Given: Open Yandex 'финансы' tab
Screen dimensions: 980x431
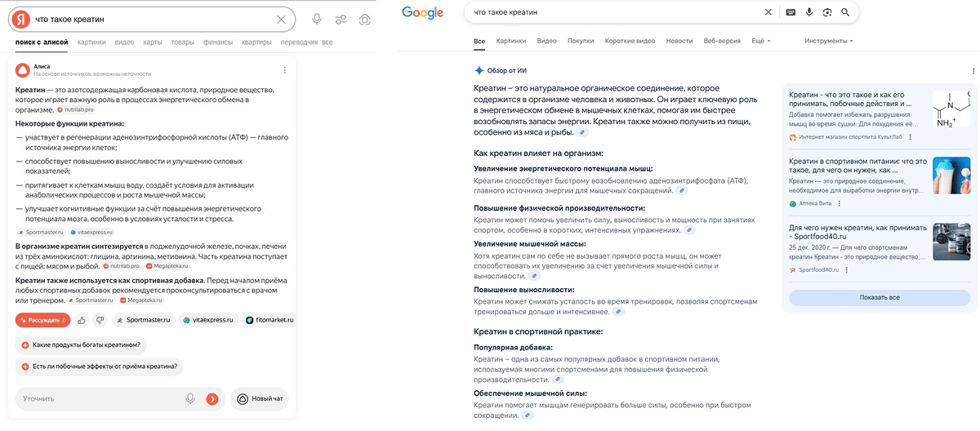Looking at the screenshot, I should (x=218, y=42).
